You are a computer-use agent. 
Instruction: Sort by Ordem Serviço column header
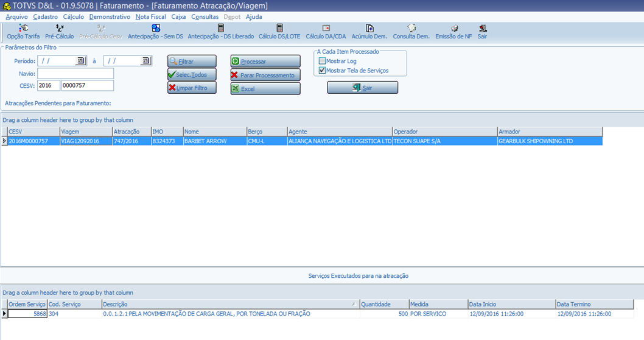(x=27, y=304)
